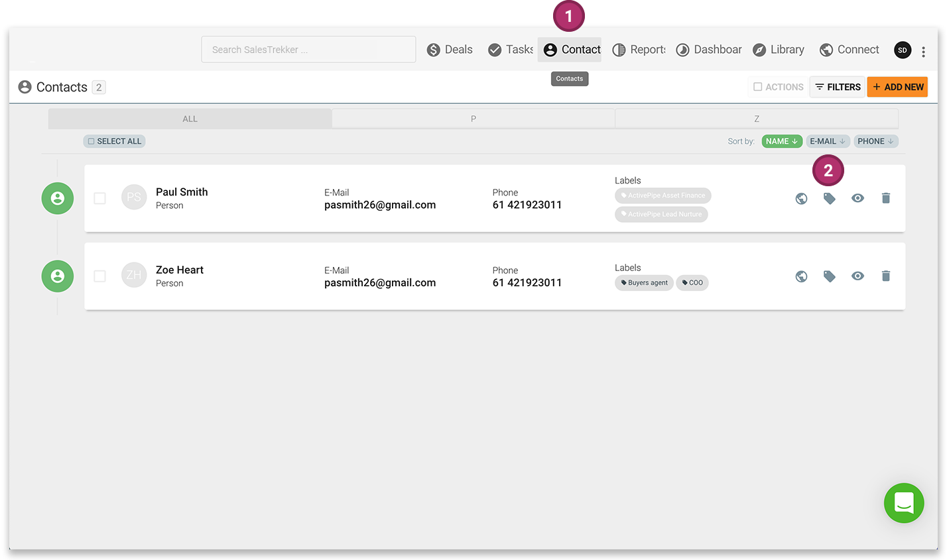
Task: Click the PS avatar circle
Action: [134, 197]
